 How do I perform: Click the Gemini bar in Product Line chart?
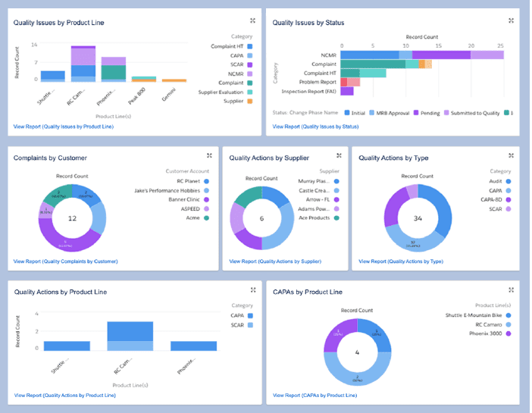(x=174, y=80)
